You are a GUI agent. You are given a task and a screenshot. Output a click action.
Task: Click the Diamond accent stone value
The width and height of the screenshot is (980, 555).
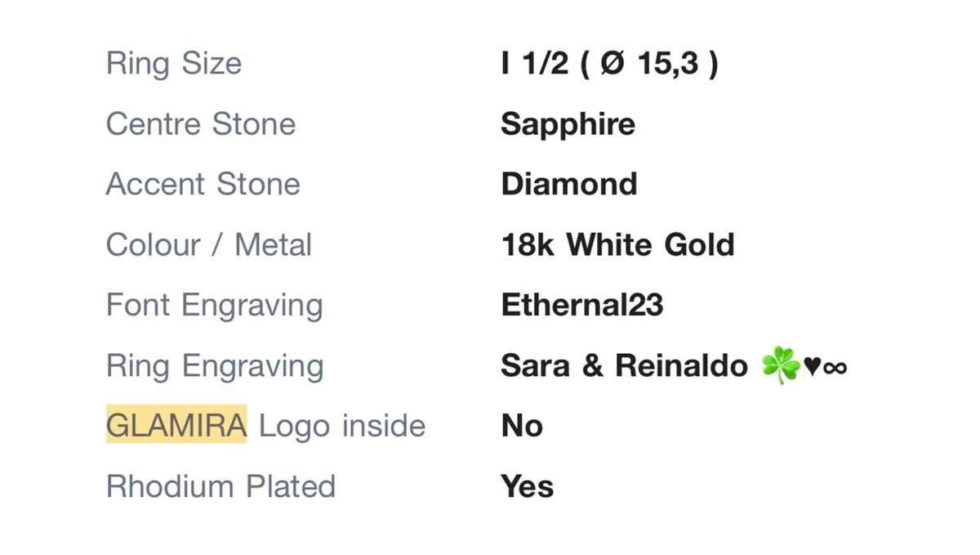tap(569, 184)
